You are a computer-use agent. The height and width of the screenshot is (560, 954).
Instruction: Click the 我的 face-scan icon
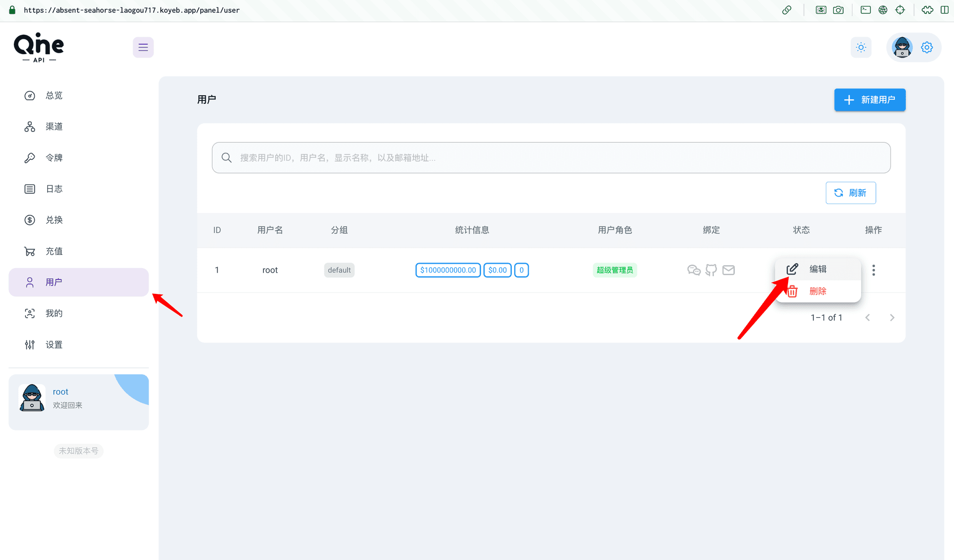tap(30, 313)
